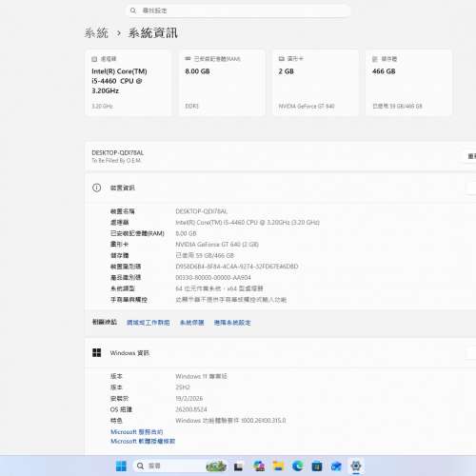The width and height of the screenshot is (476, 476).
Task: Select the 466 GB storage card
Action: (408, 83)
